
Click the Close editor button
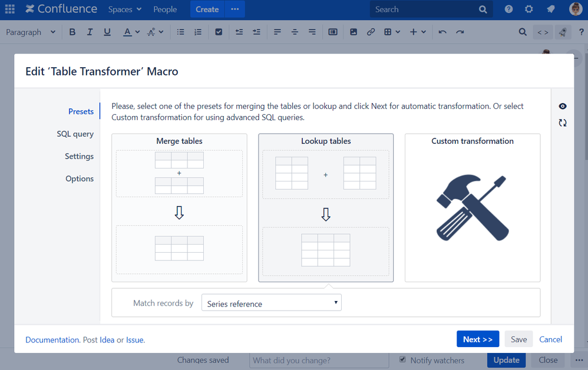point(548,360)
